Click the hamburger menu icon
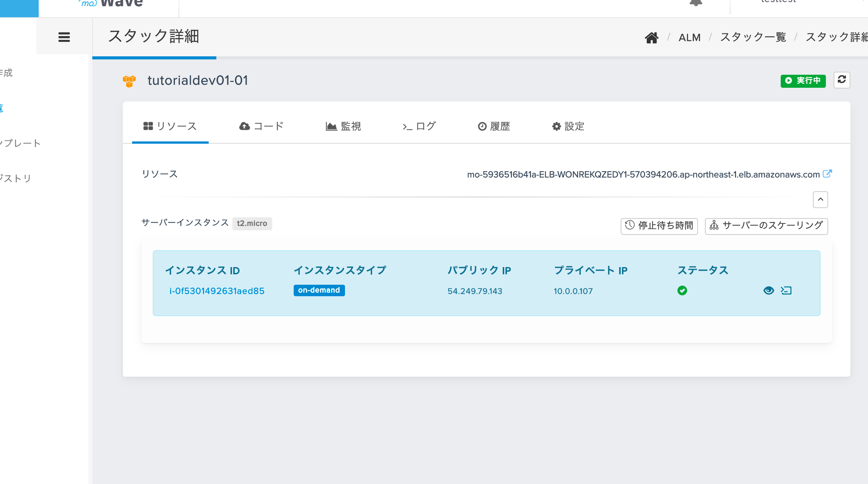 (x=64, y=37)
